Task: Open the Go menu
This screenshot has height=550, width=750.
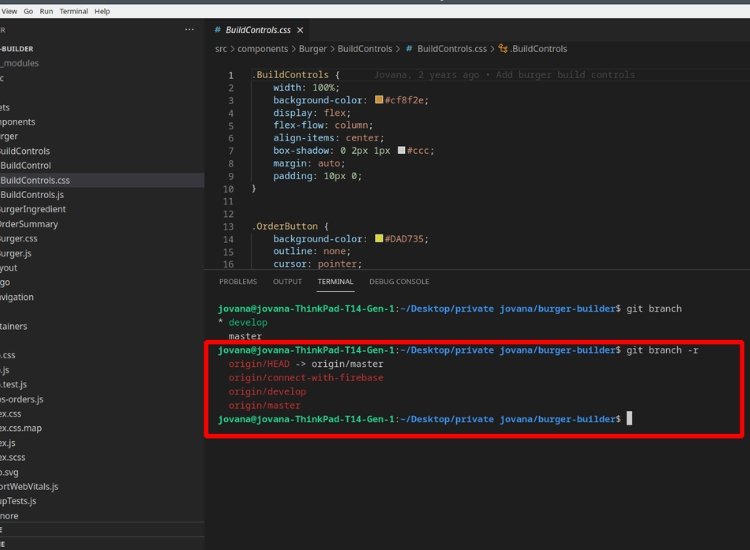Action: [x=28, y=11]
